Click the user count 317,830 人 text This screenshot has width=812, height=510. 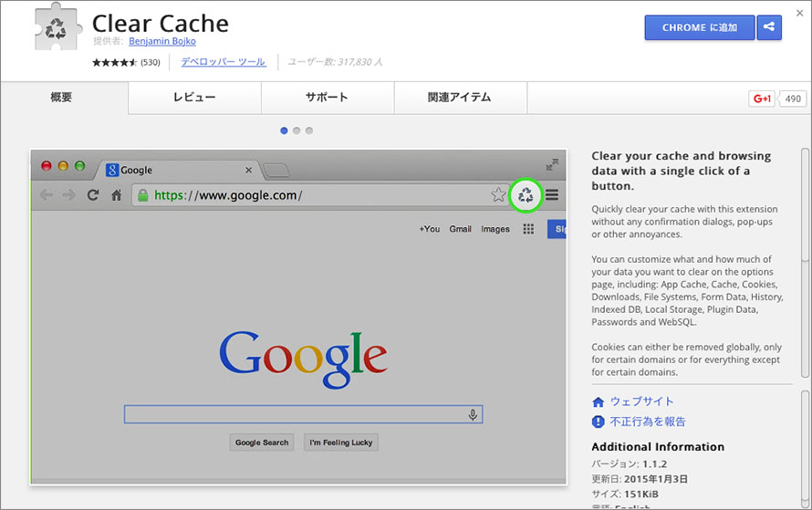335,62
